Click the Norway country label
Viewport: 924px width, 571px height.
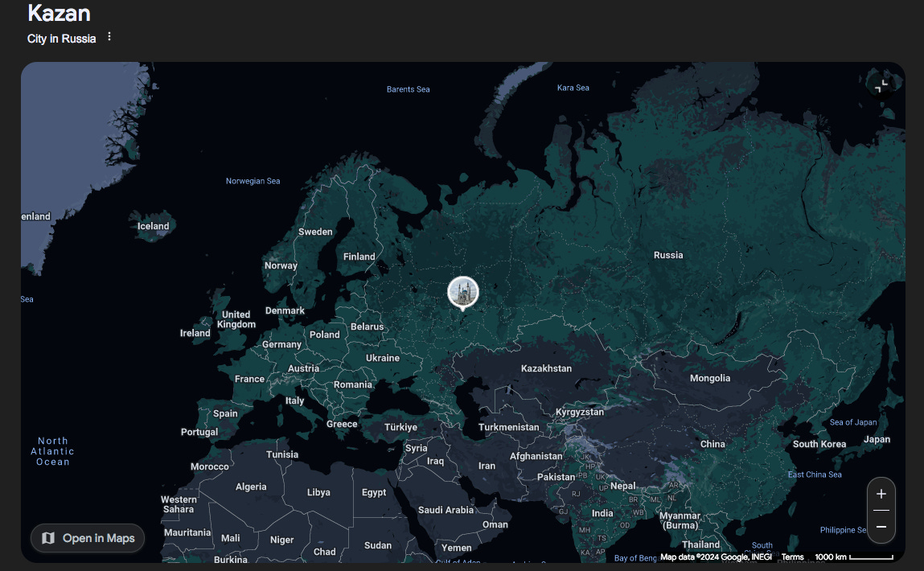[x=281, y=265]
